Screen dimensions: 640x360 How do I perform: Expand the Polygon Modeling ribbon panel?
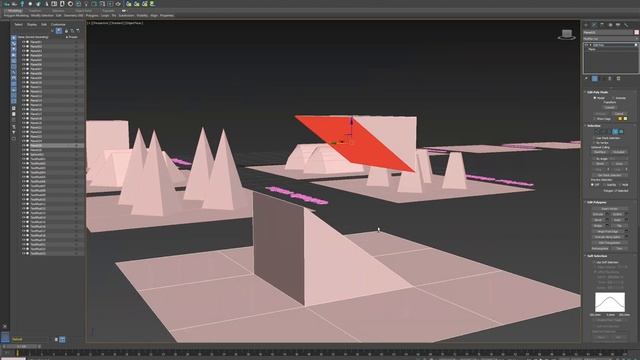(16, 16)
